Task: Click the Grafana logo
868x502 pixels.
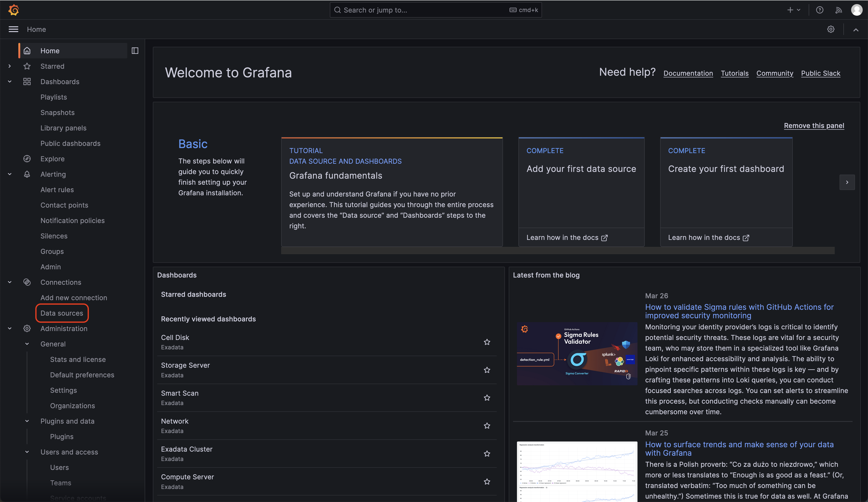Action: tap(14, 10)
